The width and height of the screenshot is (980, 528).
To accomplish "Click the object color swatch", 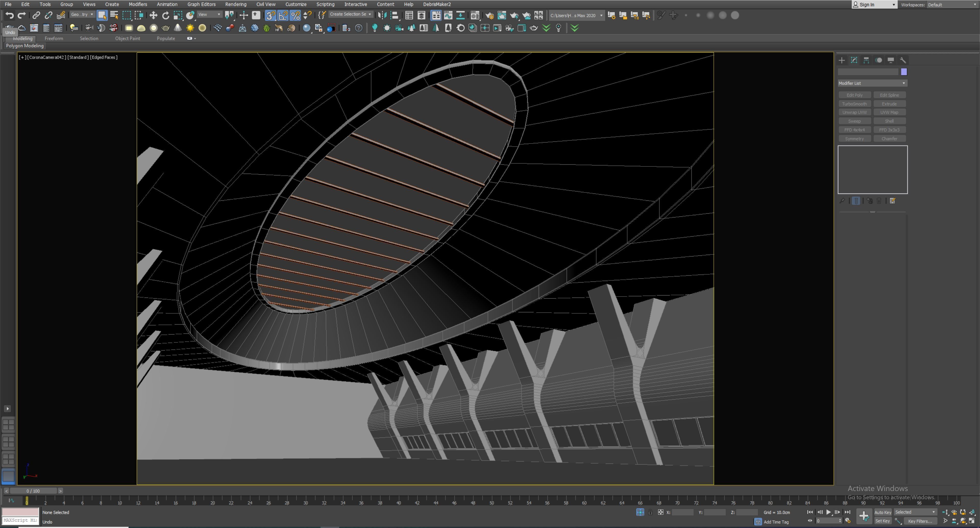I will coord(904,72).
